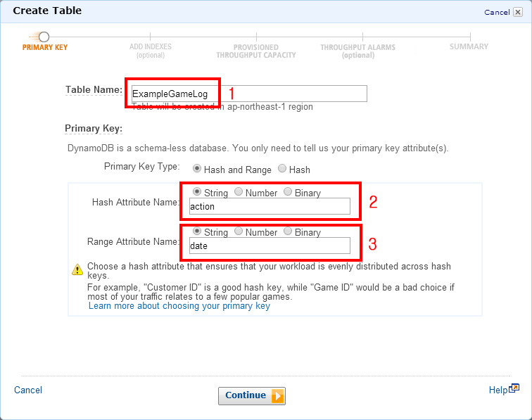Set hash attribute type to Binary
Viewport: 532px width, 420px height.
tap(288, 192)
